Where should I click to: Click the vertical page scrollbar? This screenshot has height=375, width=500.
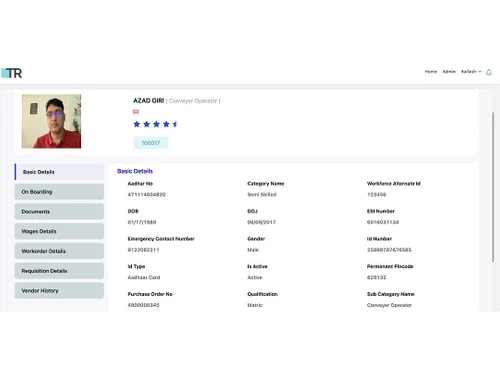coord(493,187)
